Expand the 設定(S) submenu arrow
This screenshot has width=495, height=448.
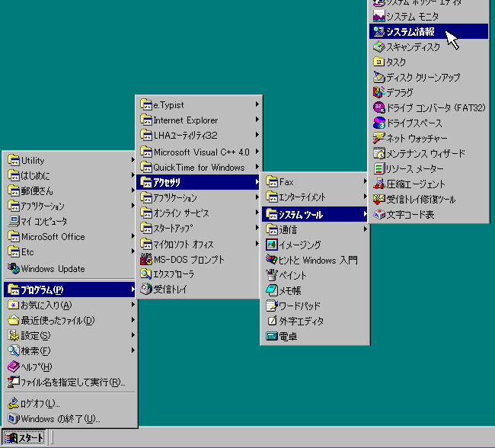click(133, 335)
